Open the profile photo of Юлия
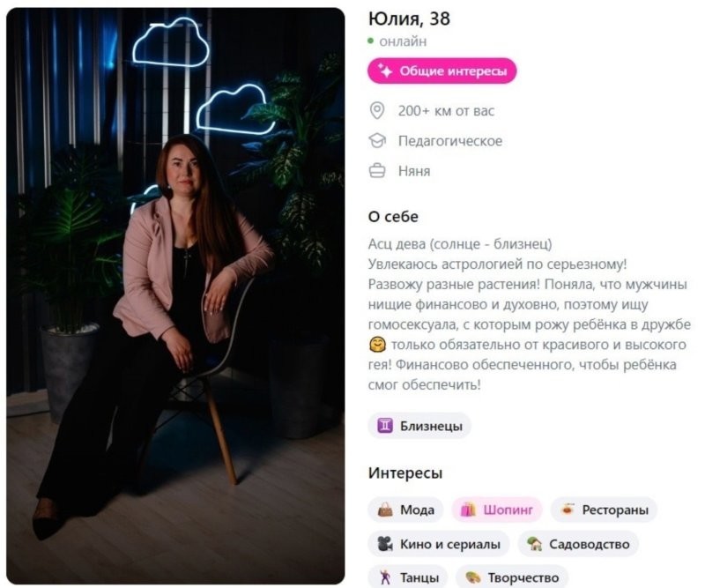 point(175,296)
